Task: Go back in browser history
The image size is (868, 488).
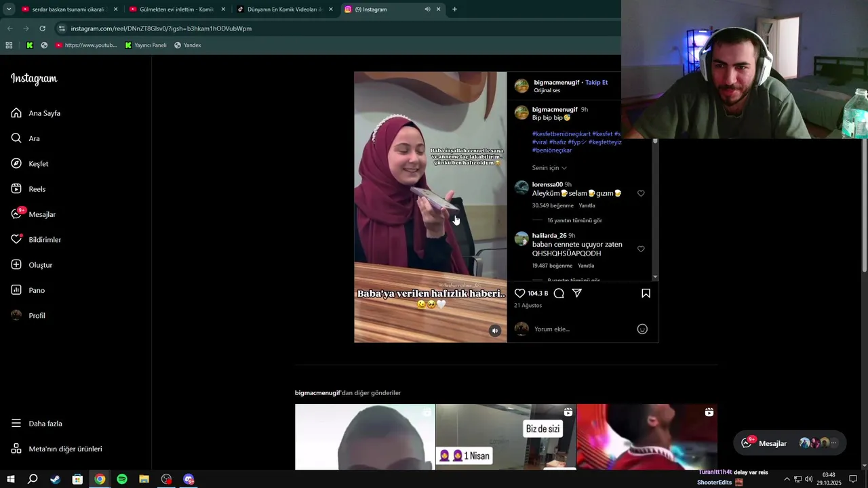Action: [9, 28]
